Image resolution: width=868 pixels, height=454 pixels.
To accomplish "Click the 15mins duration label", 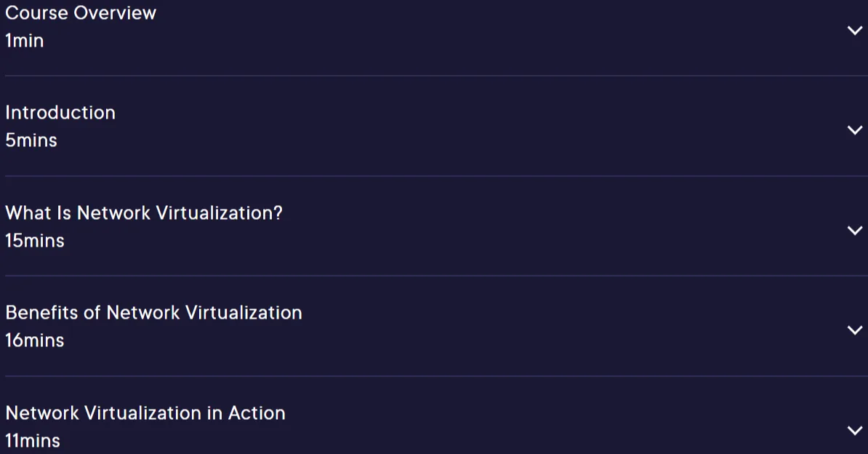I will (35, 241).
